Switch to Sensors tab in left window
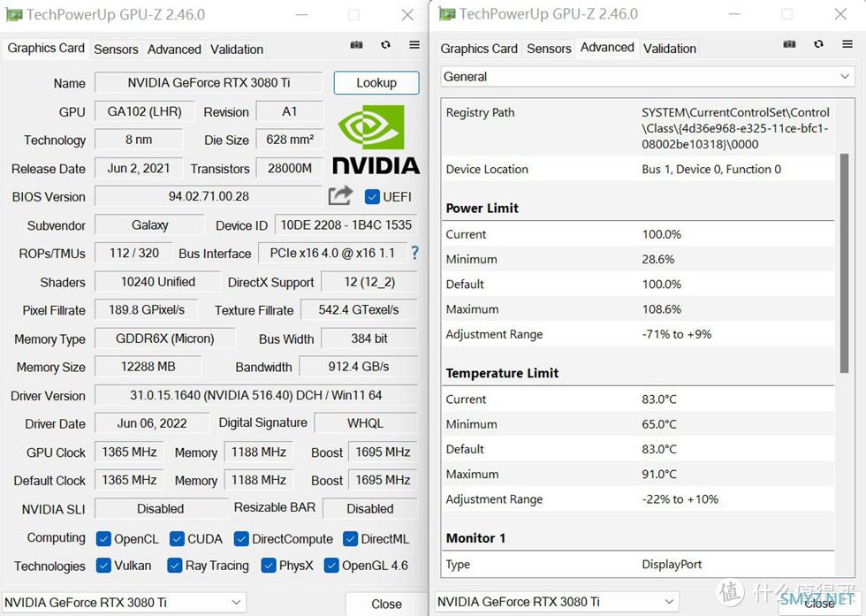The height and width of the screenshot is (616, 866). click(x=116, y=49)
